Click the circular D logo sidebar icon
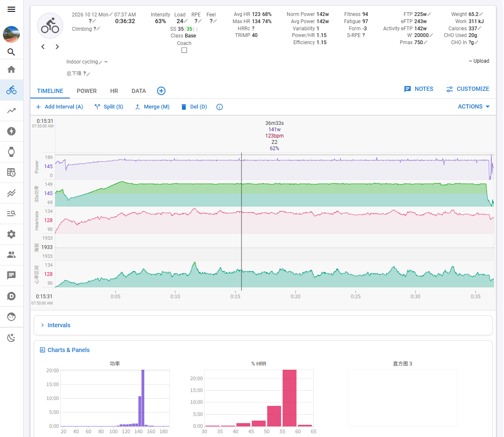 [11, 296]
